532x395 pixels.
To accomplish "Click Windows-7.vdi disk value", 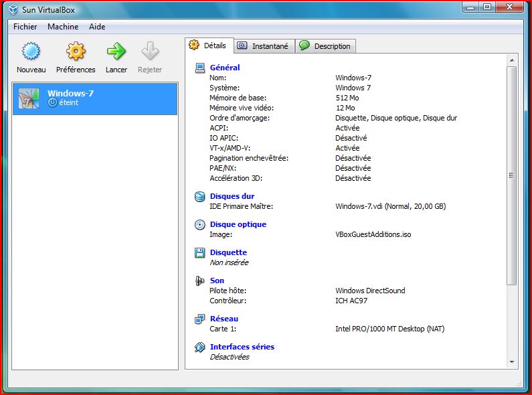I will pos(391,206).
